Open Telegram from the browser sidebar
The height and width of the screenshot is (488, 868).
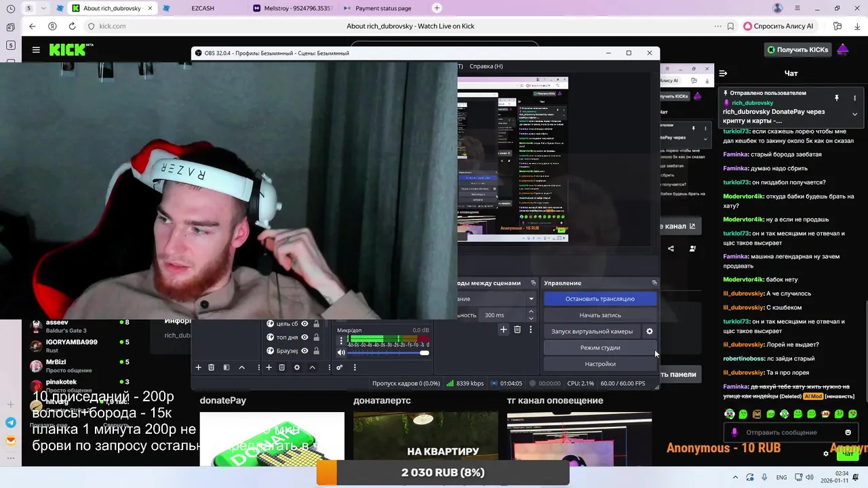pyautogui.click(x=10, y=422)
